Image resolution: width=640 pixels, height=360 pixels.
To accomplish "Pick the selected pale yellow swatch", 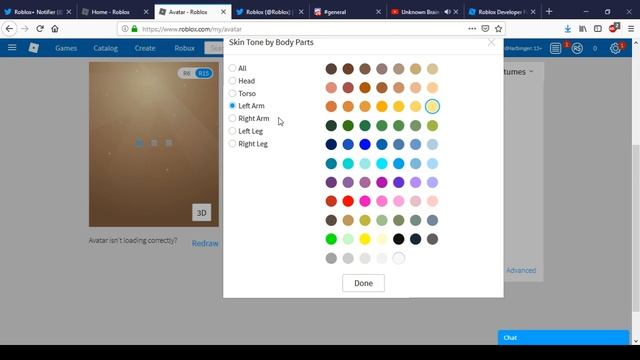I will 432,107.
